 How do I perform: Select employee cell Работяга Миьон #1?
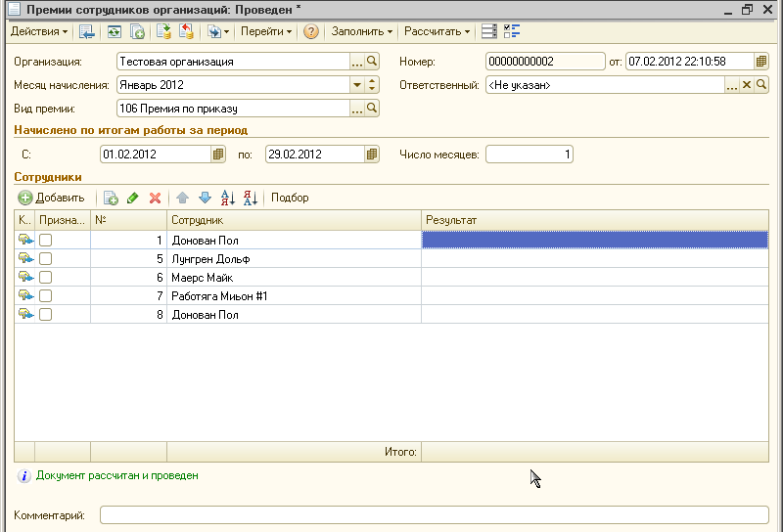[295, 296]
